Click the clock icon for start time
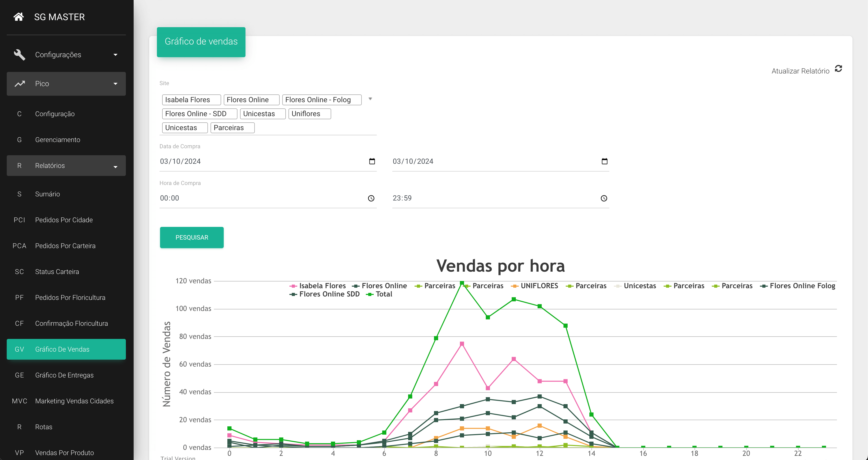The height and width of the screenshot is (460, 868). click(371, 198)
